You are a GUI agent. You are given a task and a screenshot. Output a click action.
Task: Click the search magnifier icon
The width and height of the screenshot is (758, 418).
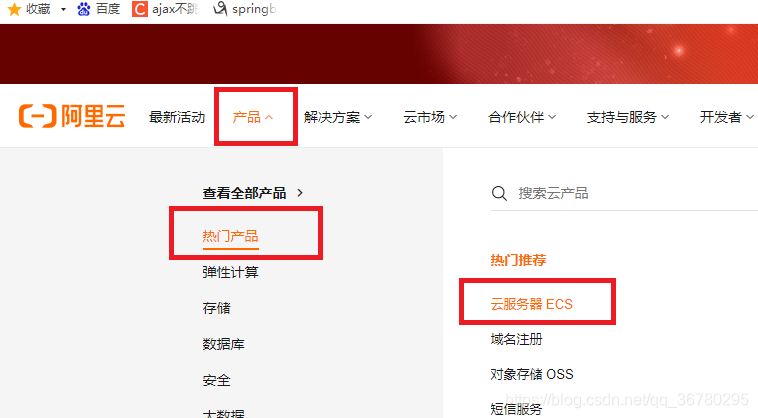pyautogui.click(x=499, y=193)
